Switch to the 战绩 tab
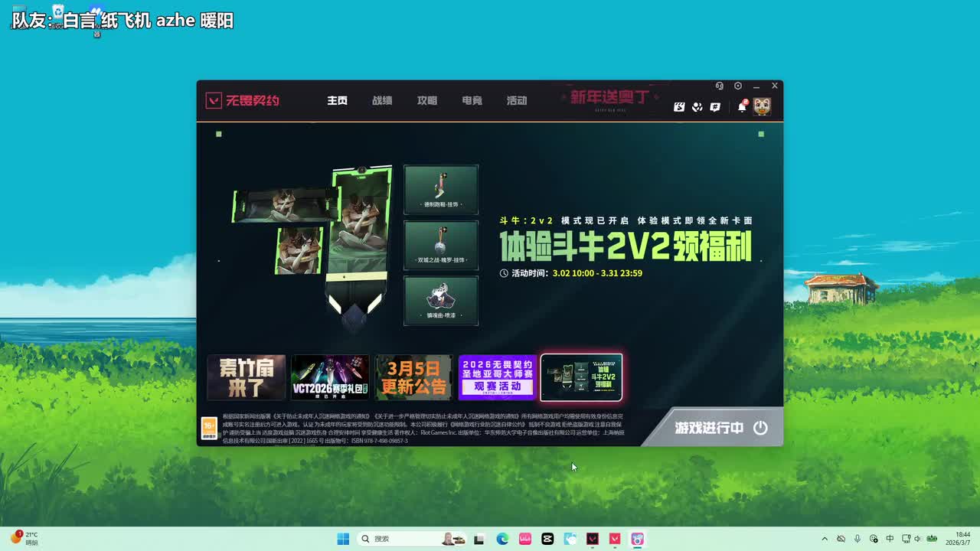This screenshot has height=551, width=980. coord(382,101)
